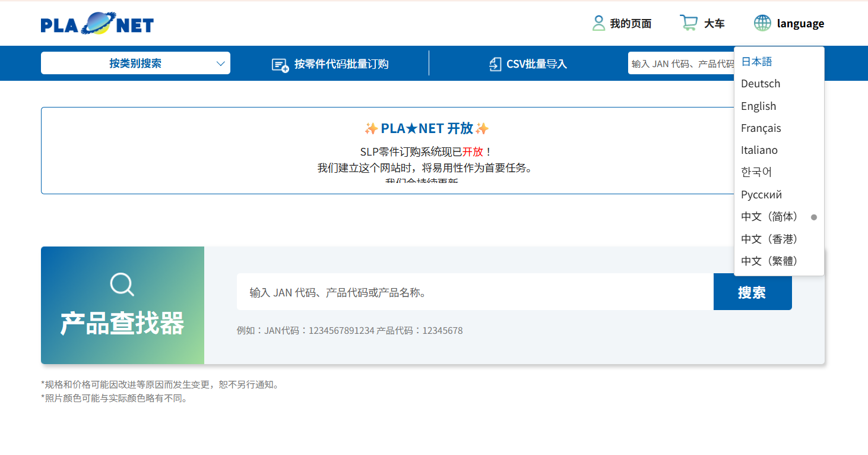The width and height of the screenshot is (868, 455).
Task: Click the chevron arrow on category search
Action: tap(221, 64)
